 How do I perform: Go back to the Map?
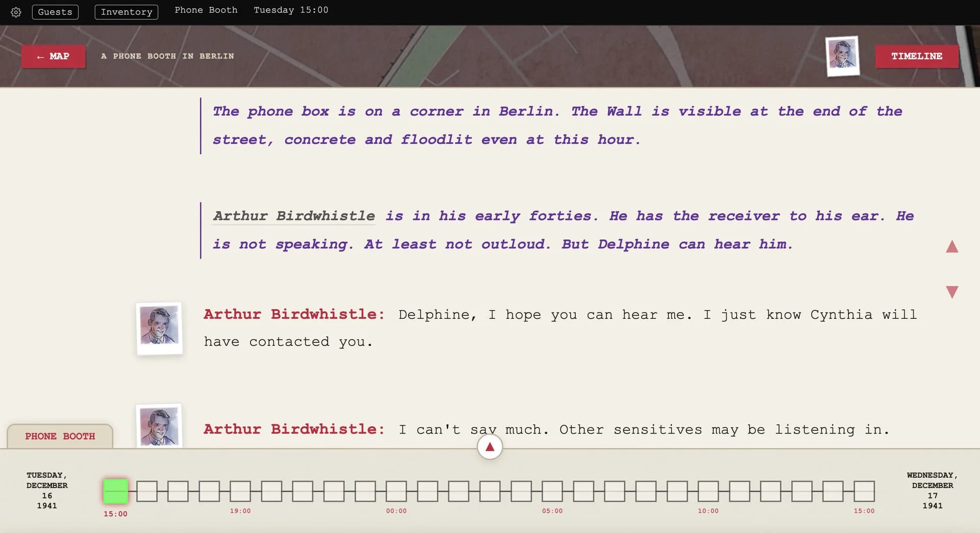[53, 56]
